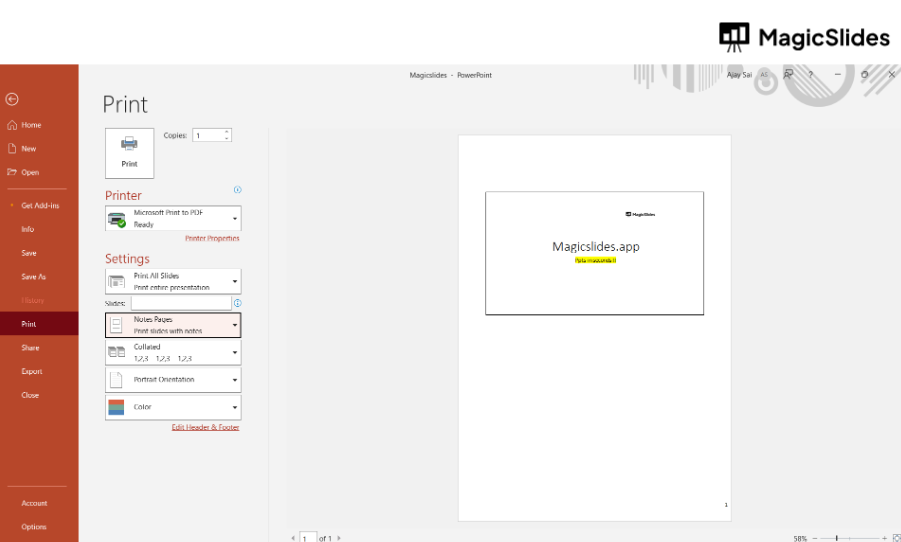This screenshot has width=901, height=542.
Task: Click the 58% zoom level text
Action: pyautogui.click(x=800, y=539)
